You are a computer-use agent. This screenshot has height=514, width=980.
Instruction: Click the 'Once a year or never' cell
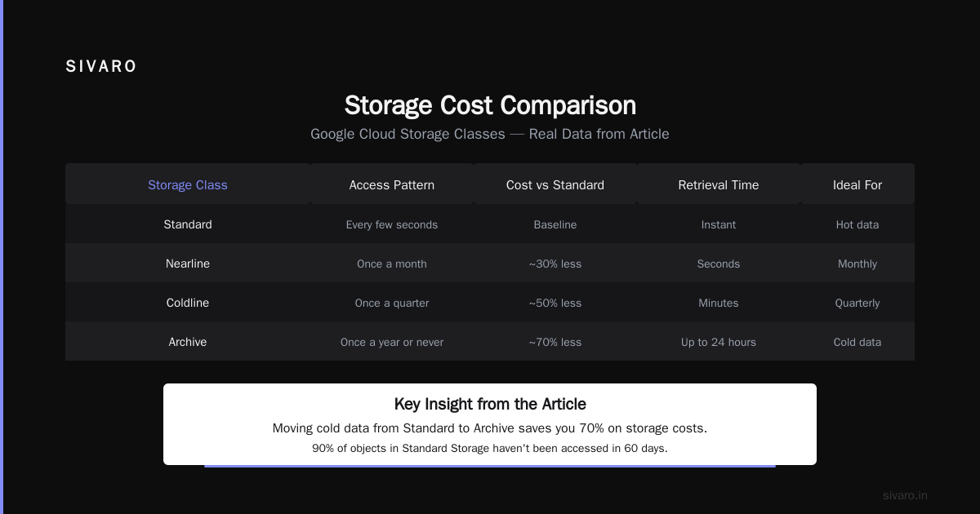(x=392, y=342)
